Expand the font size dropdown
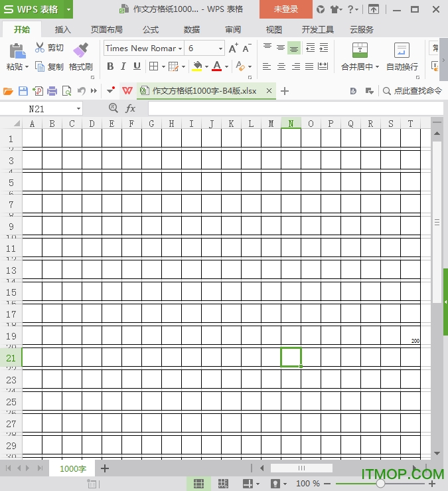Viewport: 448px width, 491px height. pos(220,49)
